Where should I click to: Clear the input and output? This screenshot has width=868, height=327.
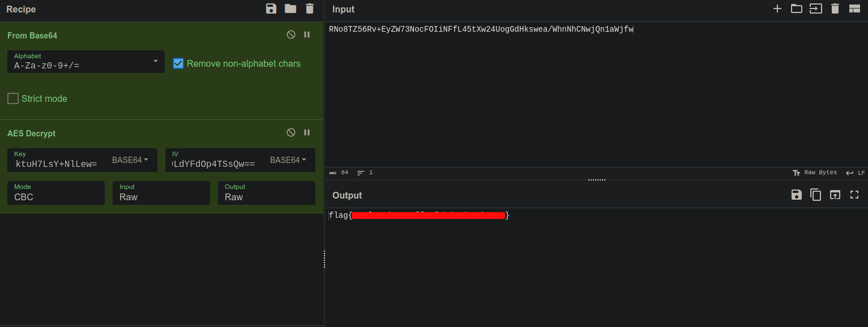pyautogui.click(x=835, y=8)
